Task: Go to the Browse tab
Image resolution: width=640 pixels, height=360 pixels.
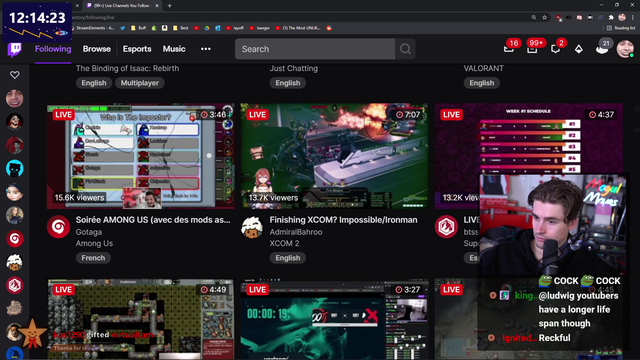Action: pos(97,49)
